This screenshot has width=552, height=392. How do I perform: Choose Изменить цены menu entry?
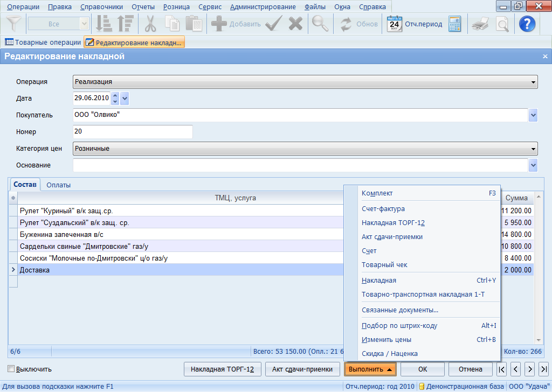(387, 340)
